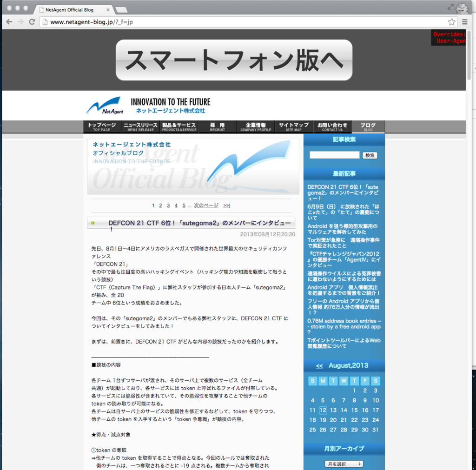The height and width of the screenshot is (470, 476).
Task: Click the incognito spy icon
Action: pyautogui.click(x=462, y=8)
